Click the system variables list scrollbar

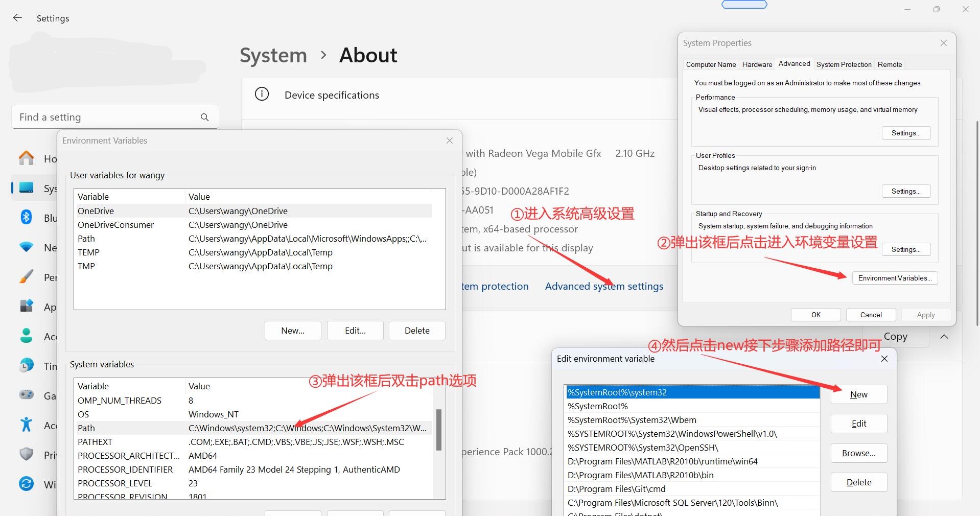439,430
